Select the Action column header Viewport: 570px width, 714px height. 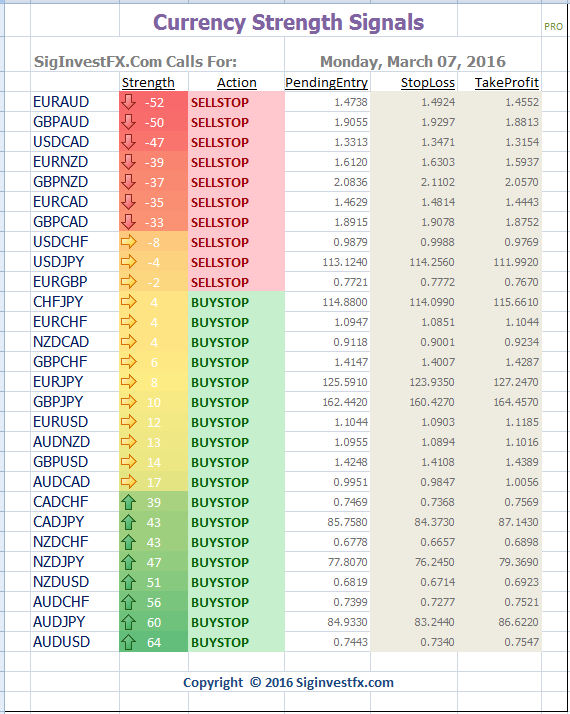click(237, 82)
